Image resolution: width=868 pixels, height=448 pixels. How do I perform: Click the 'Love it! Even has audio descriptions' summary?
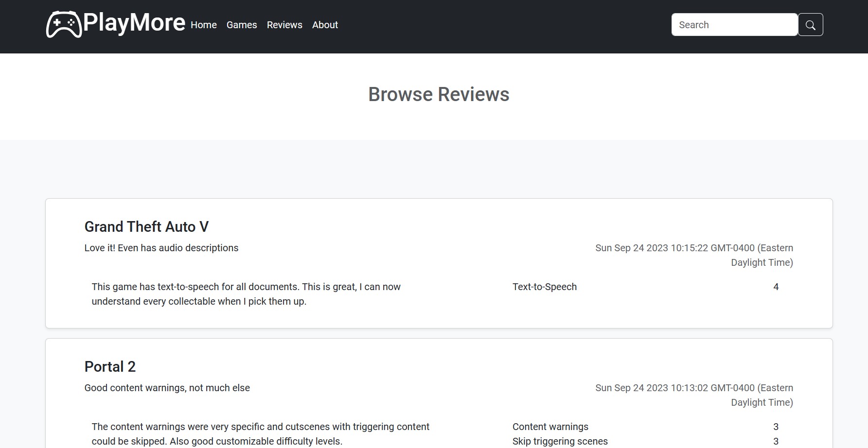(x=161, y=248)
